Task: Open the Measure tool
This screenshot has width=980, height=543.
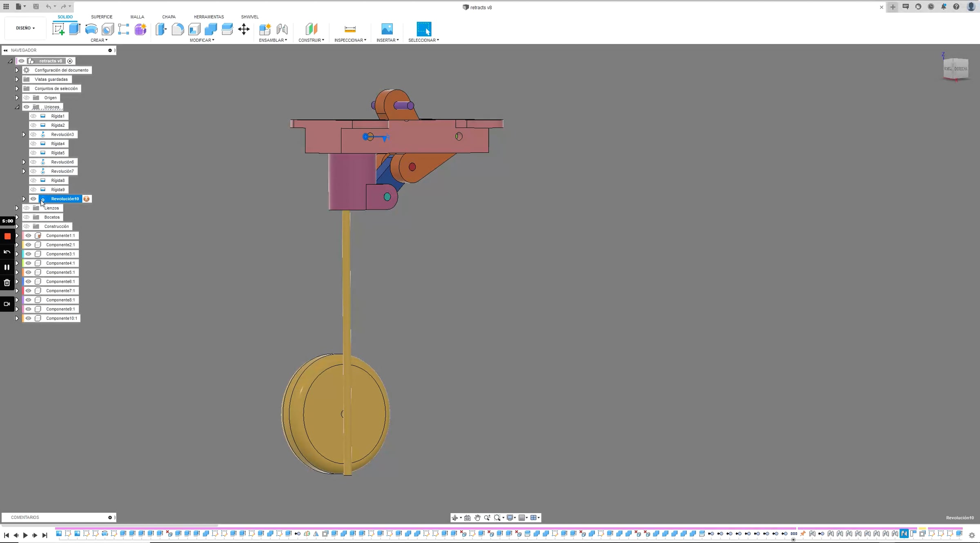Action: point(350,29)
